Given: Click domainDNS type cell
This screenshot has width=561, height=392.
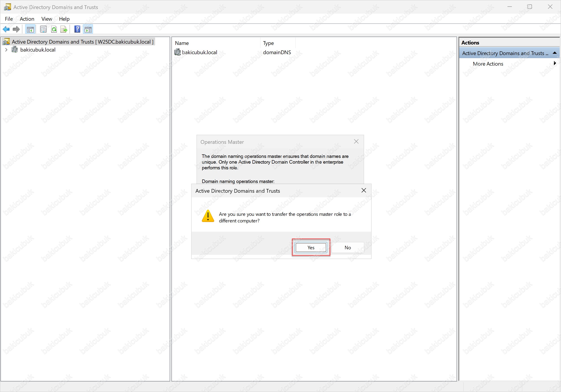Looking at the screenshot, I should (277, 52).
